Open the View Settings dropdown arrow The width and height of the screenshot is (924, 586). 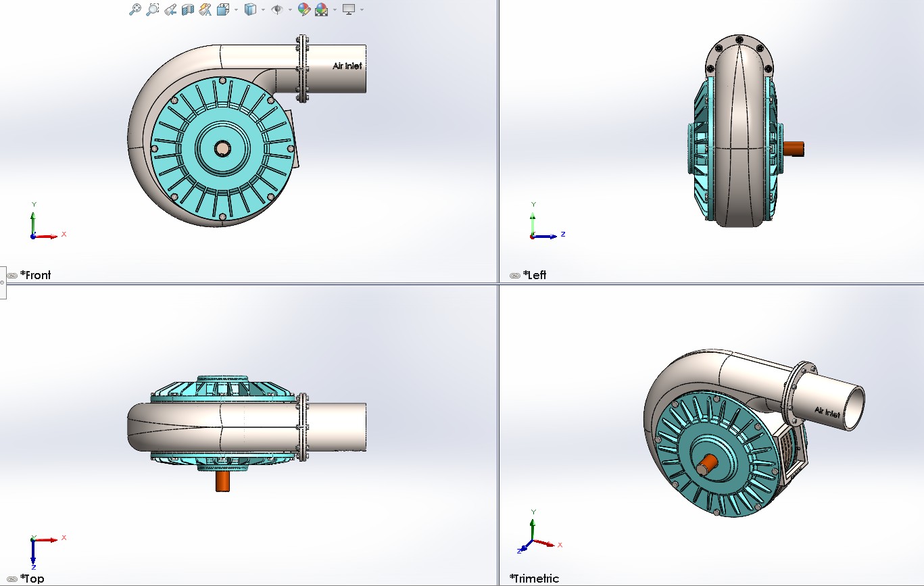click(361, 9)
